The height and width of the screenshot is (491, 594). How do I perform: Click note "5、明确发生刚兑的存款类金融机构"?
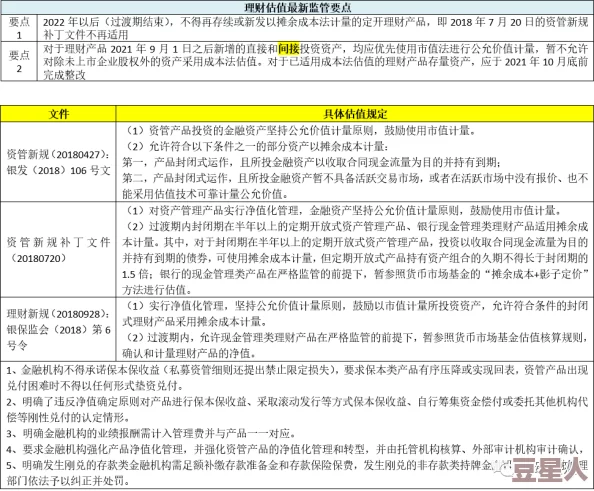tap(297, 465)
